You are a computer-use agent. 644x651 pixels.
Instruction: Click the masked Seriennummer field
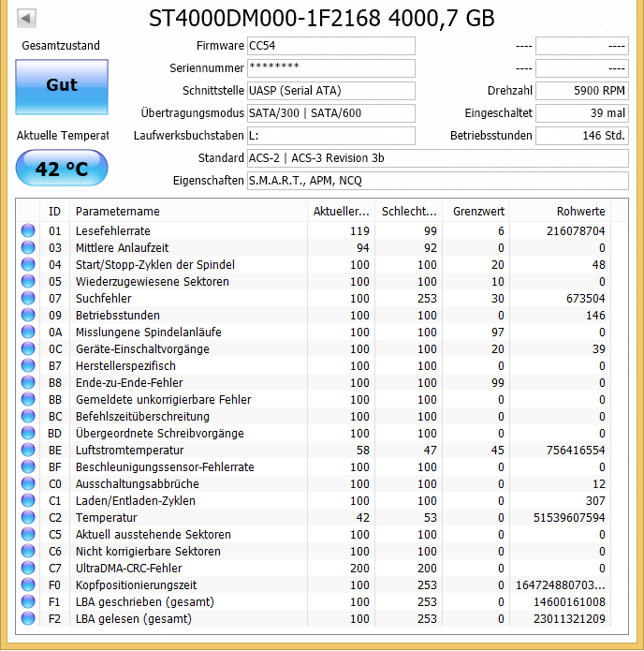pos(331,68)
